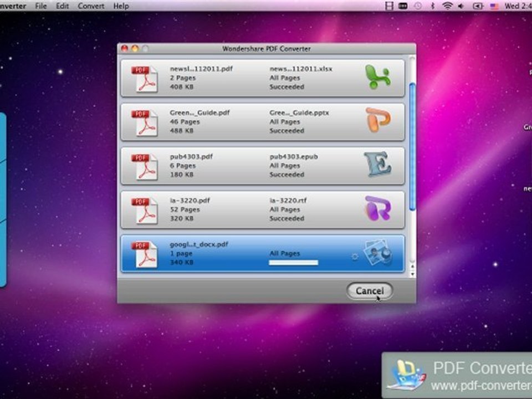Click output name Gree.._Guide.pptx

pyautogui.click(x=299, y=112)
